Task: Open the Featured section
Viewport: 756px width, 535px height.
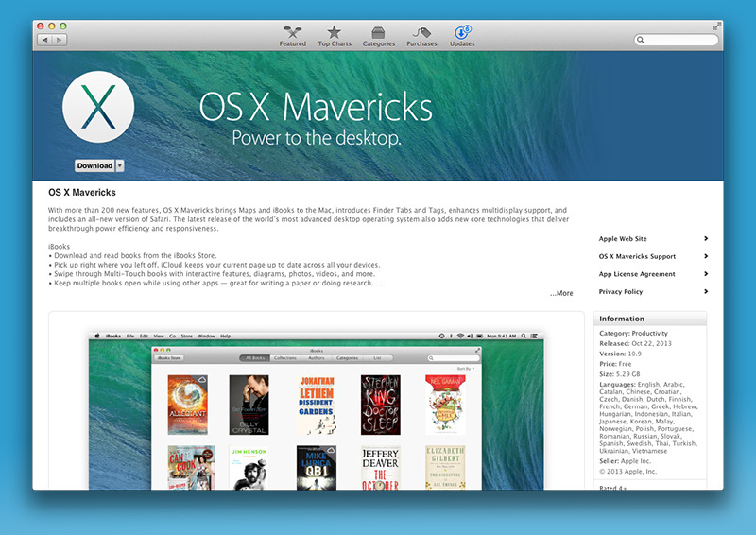Action: 292,36
